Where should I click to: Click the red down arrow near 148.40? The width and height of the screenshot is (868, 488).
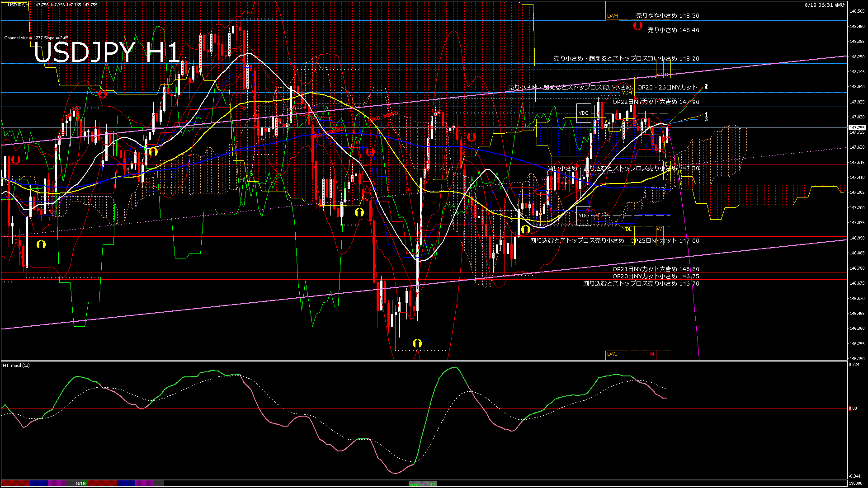(x=637, y=26)
